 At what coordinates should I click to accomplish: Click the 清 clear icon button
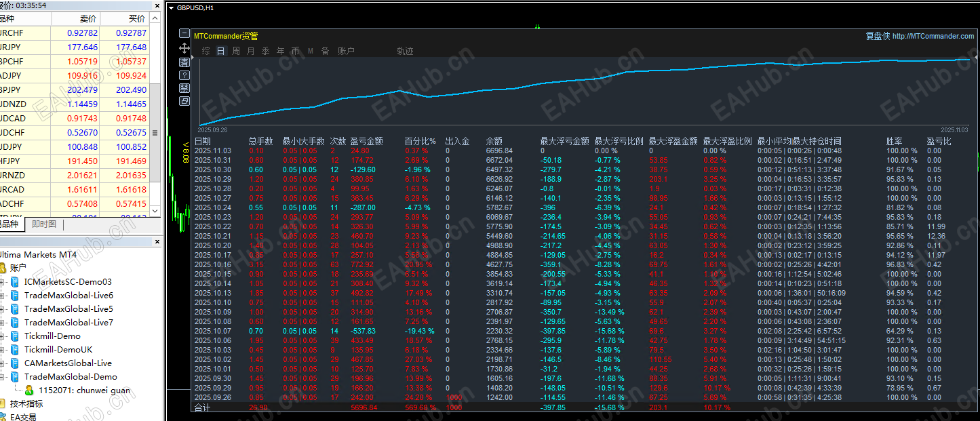click(x=184, y=62)
